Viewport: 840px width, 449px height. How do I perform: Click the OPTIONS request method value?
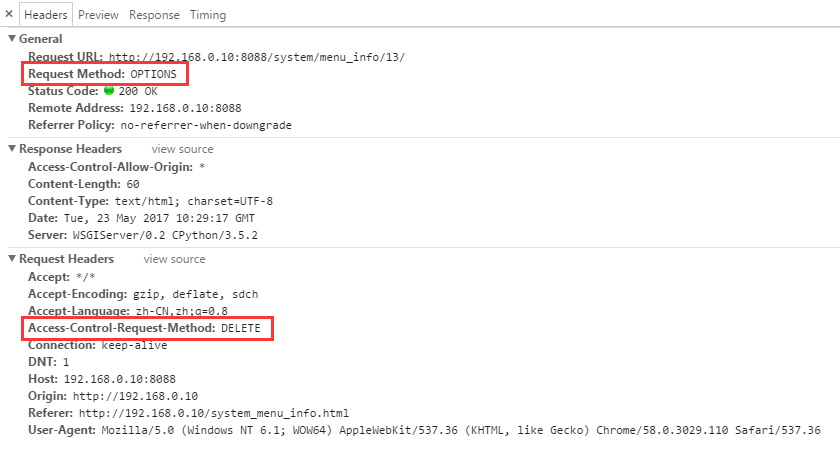tap(153, 74)
